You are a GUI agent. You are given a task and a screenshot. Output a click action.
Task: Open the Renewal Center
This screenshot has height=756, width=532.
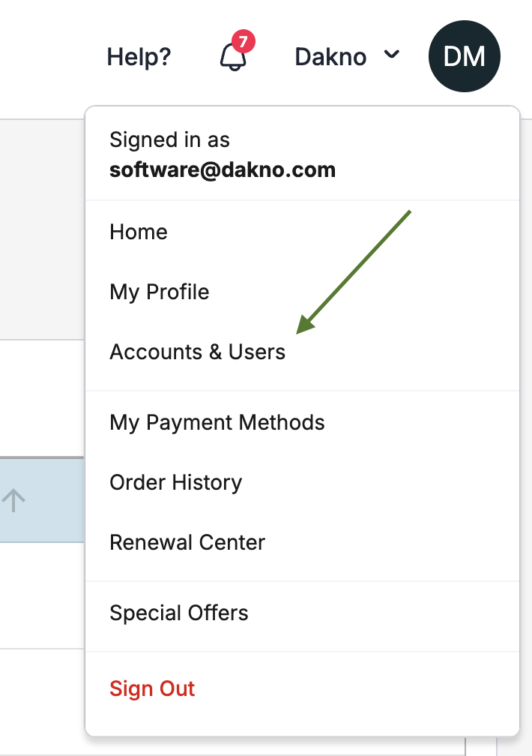pyautogui.click(x=187, y=542)
